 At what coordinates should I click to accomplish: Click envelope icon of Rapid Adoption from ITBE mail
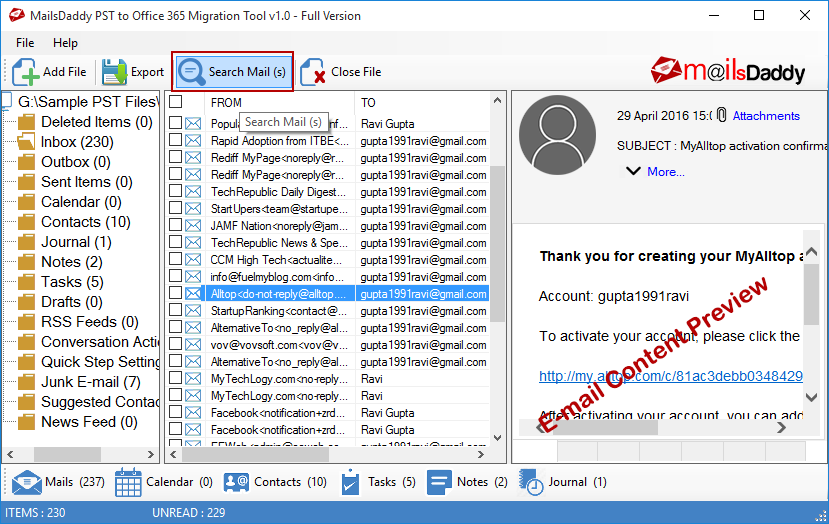tap(193, 141)
